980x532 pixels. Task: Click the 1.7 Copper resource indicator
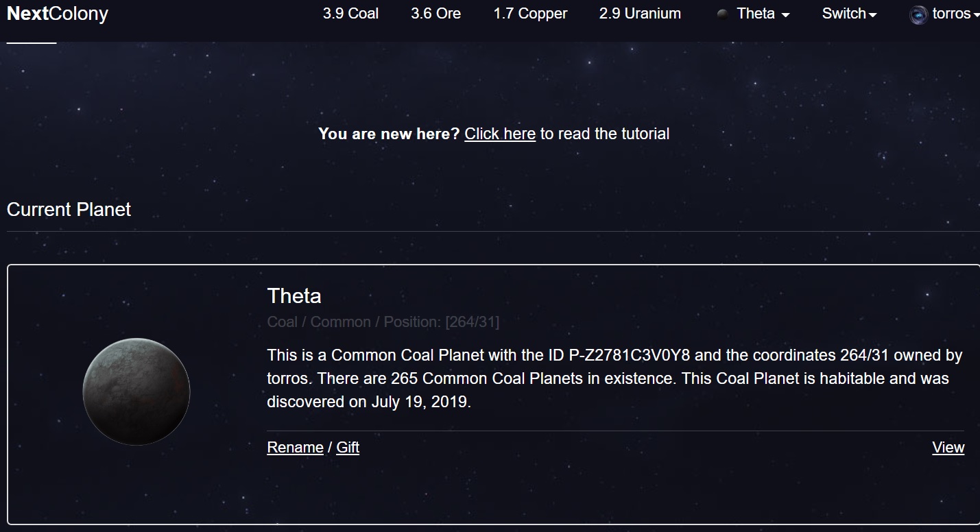point(530,14)
